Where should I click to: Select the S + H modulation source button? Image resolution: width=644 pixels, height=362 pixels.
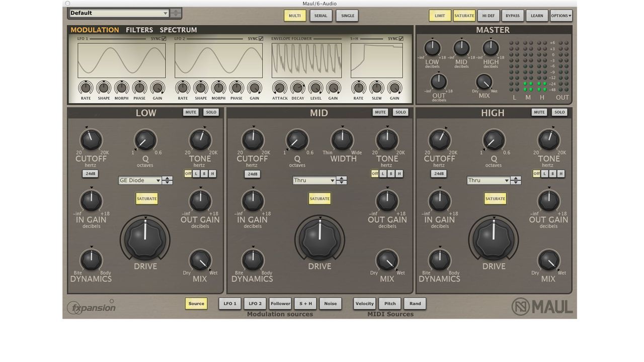305,304
